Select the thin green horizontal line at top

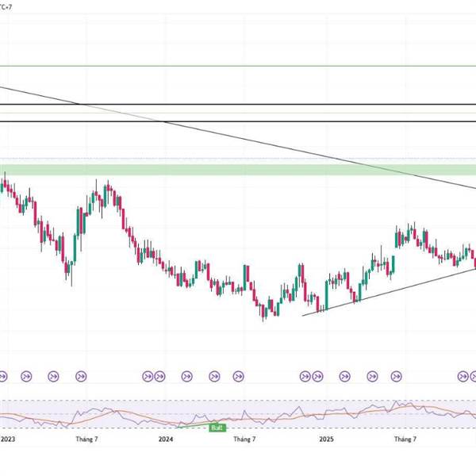tap(238, 66)
